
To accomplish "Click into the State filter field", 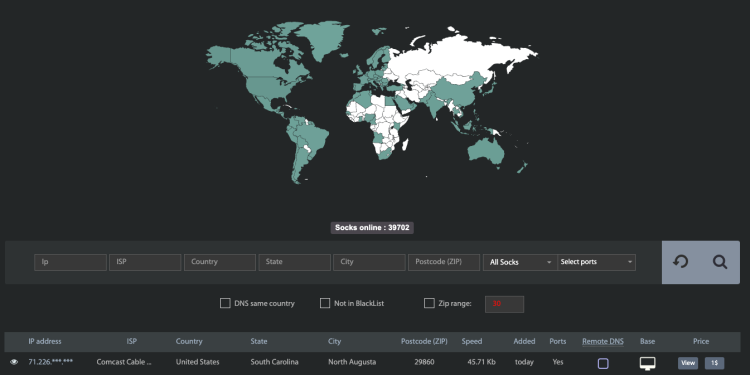I will click(x=294, y=262).
